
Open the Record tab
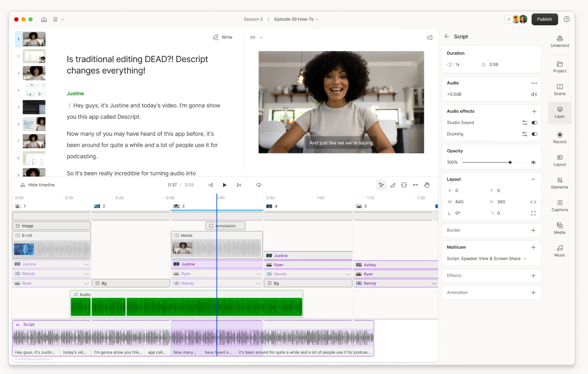(560, 138)
